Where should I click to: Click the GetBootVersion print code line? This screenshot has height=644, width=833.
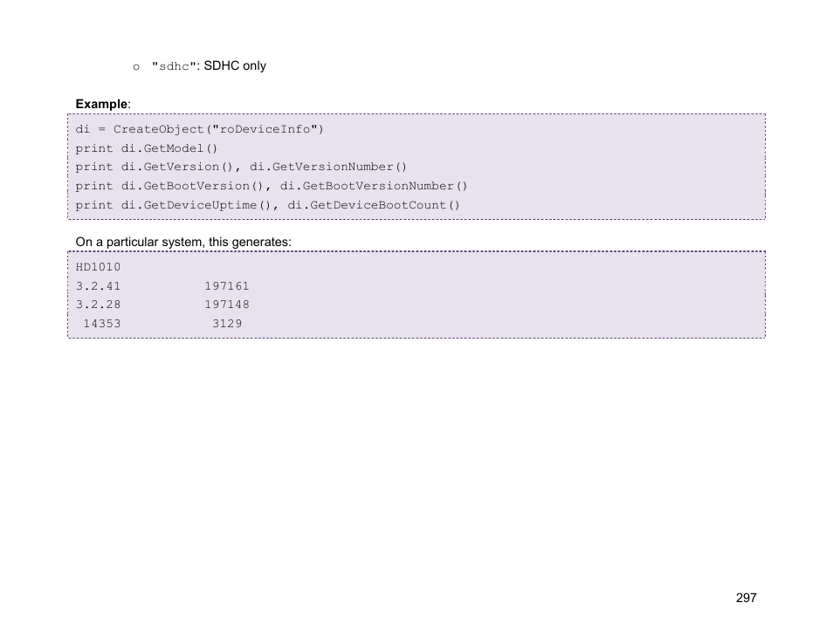coord(271,187)
